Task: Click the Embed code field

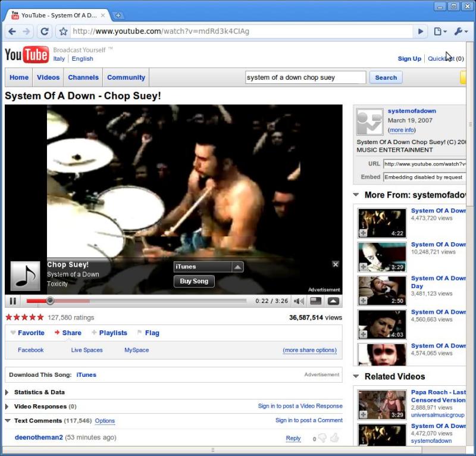Action: click(424, 177)
